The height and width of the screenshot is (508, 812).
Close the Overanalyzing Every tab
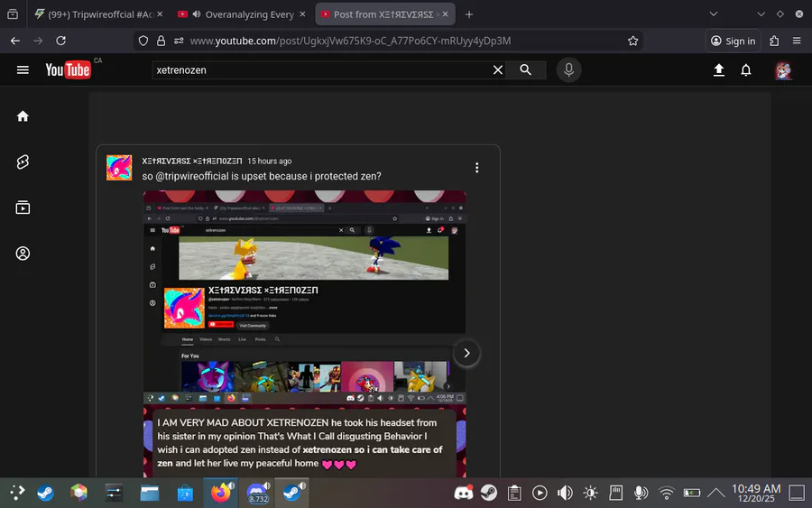click(x=302, y=14)
